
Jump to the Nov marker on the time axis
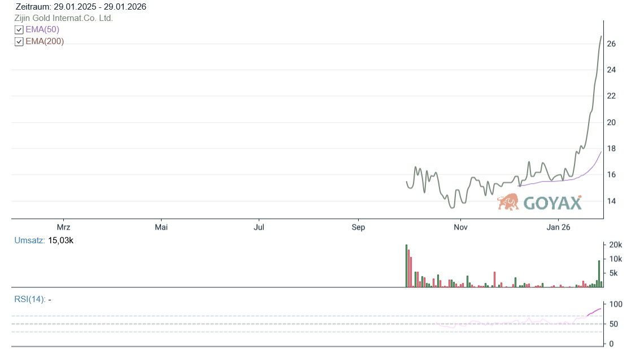coord(460,227)
